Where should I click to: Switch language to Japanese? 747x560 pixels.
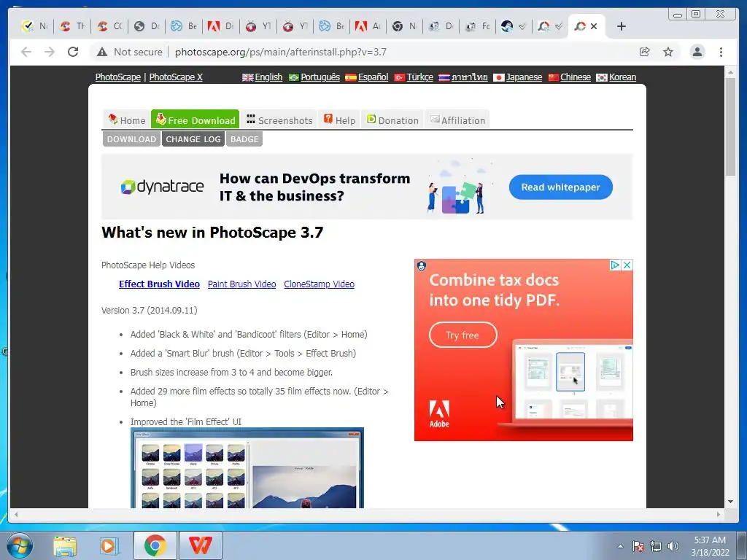click(x=524, y=77)
